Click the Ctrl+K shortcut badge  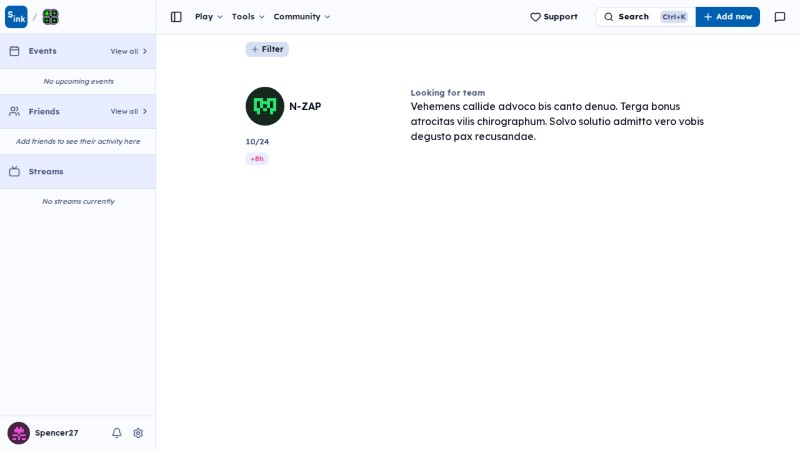tap(674, 17)
